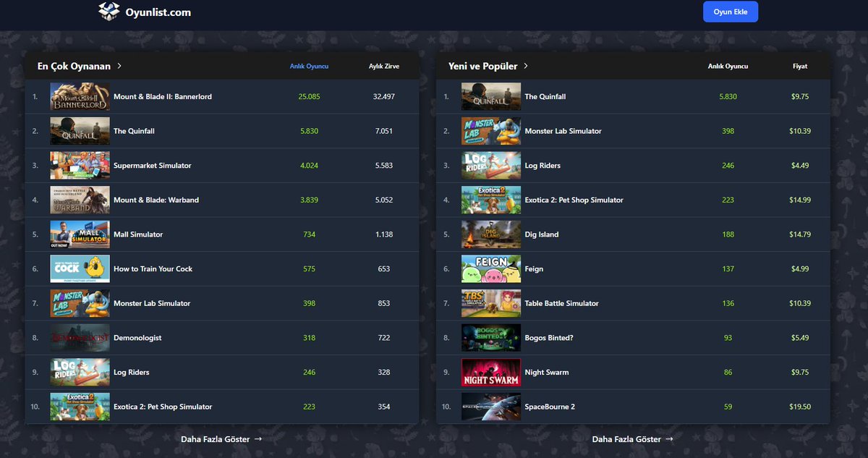Image resolution: width=868 pixels, height=458 pixels.
Task: Open Mount & Blade II: Bannerlord thumbnail
Action: (80, 96)
